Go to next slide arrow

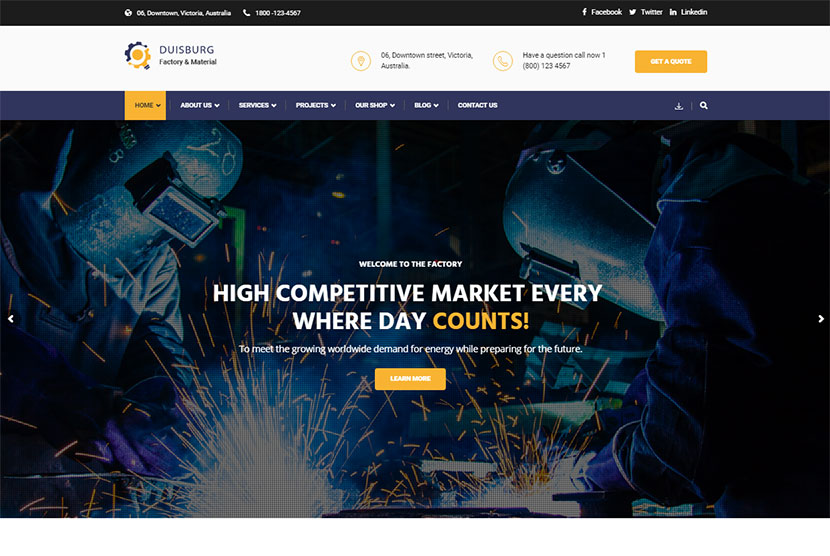tap(821, 319)
